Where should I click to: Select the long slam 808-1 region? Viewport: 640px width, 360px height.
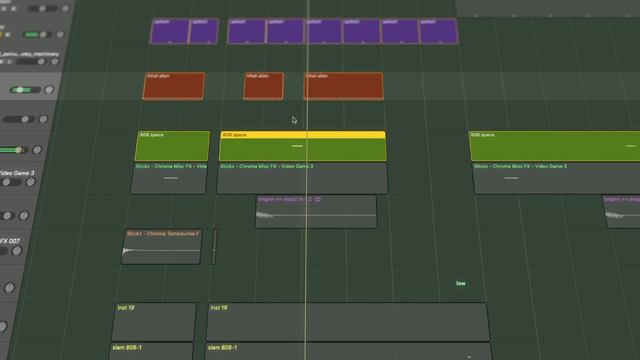349,352
